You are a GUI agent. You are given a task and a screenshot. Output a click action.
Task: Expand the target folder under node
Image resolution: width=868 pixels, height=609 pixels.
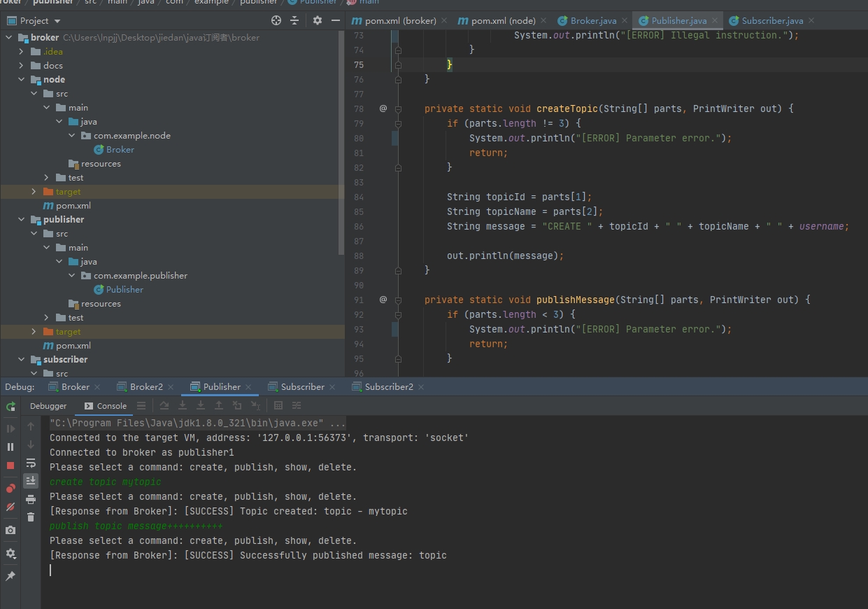click(34, 192)
